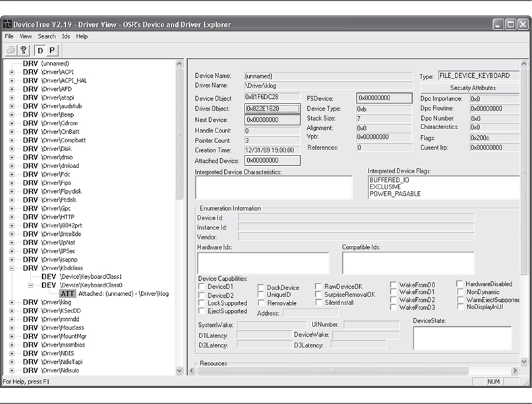The image size is (532, 404).
Task: Select the ATT attached klog device icon
Action: 67,293
